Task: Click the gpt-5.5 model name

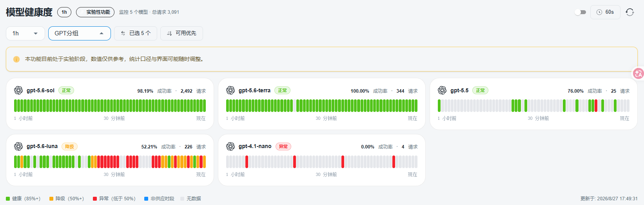Action: click(459, 90)
